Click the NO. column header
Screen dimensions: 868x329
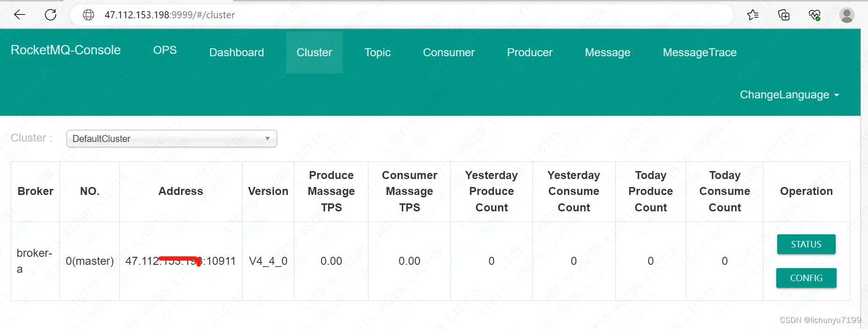point(89,191)
